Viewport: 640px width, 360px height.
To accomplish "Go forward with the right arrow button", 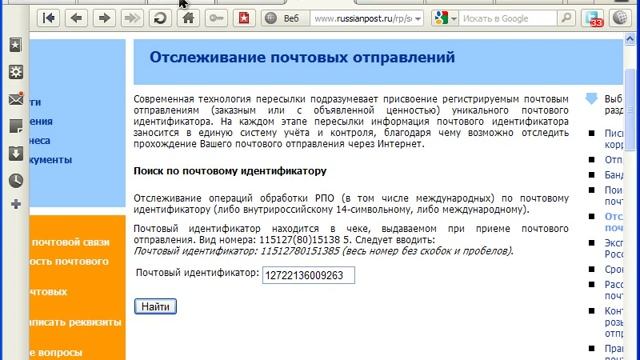I will click(x=104, y=18).
